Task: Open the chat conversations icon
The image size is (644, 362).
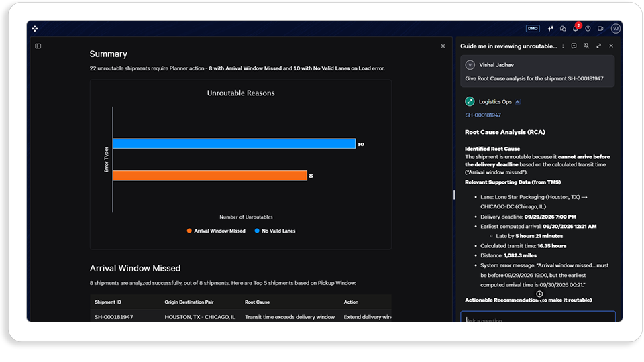Action: click(x=563, y=29)
